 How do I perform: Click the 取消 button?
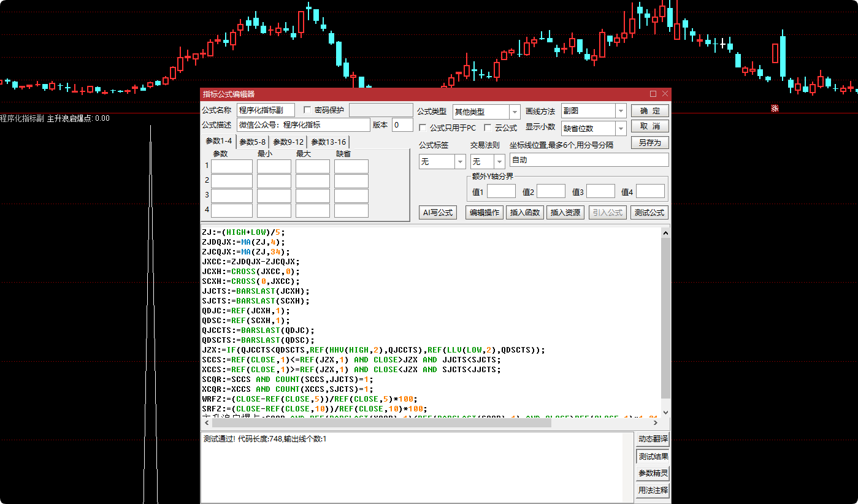point(649,126)
